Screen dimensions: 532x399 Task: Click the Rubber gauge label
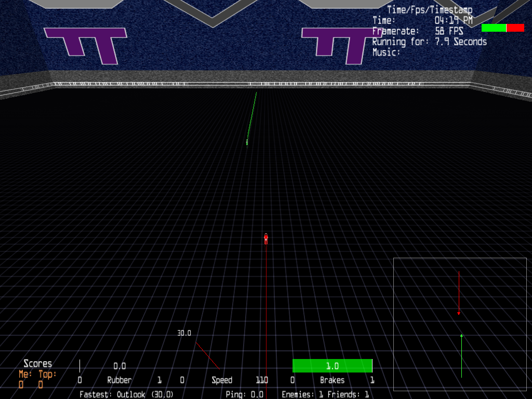119,380
